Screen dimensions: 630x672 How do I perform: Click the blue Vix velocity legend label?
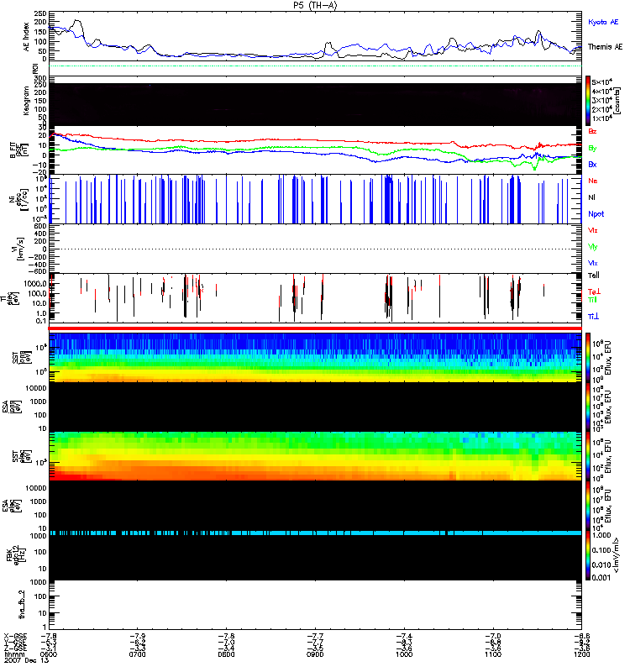(593, 262)
